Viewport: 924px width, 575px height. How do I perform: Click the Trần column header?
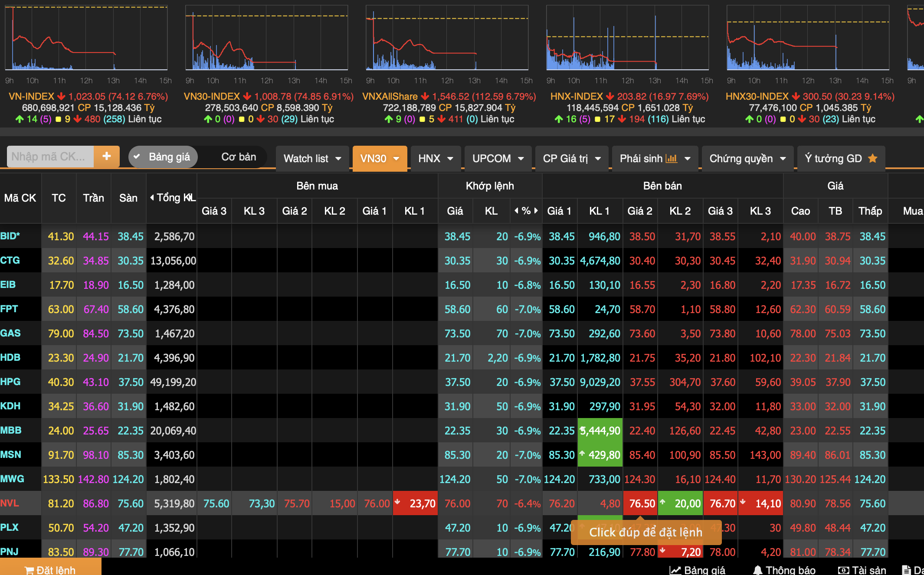click(x=94, y=198)
